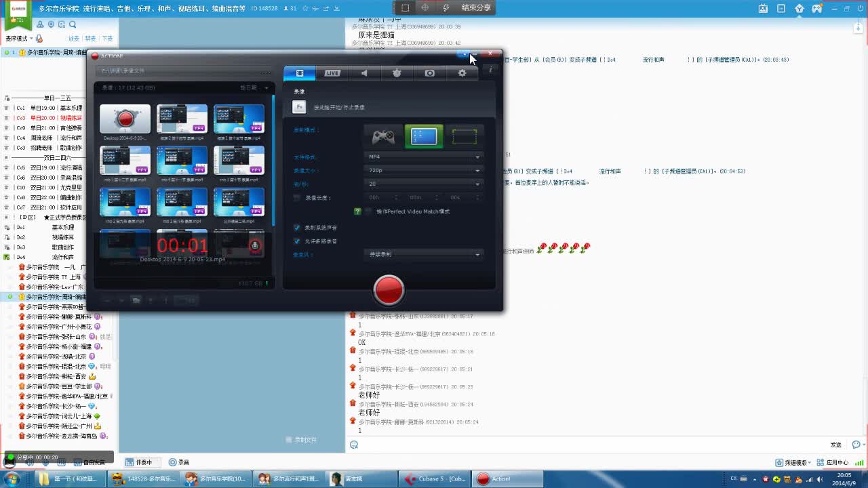Select the middle thumbnail in third row

[182, 203]
